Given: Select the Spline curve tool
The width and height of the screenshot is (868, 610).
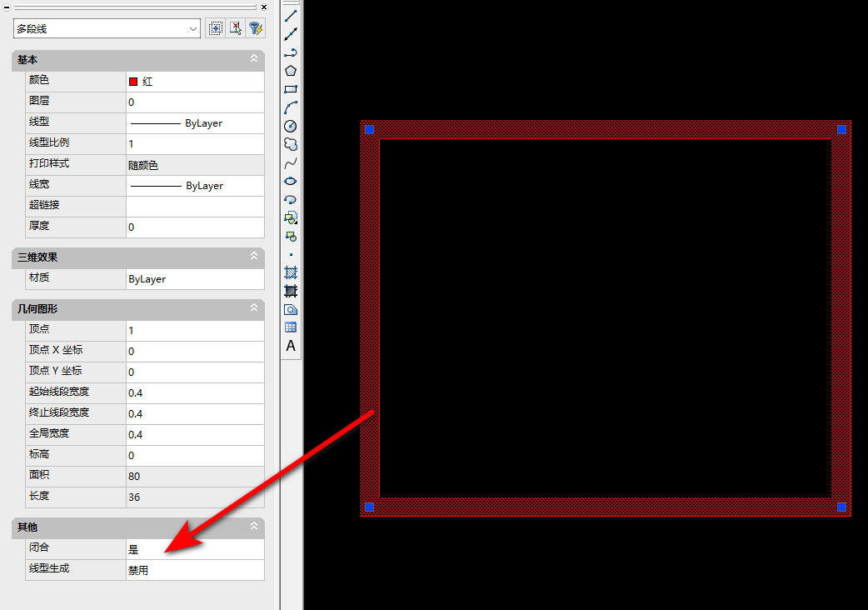Looking at the screenshot, I should click(x=291, y=162).
